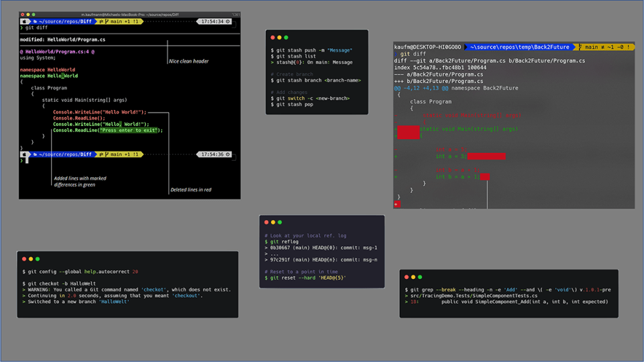Click the Apple logo in the top prompt
The image size is (644, 362).
point(24,21)
